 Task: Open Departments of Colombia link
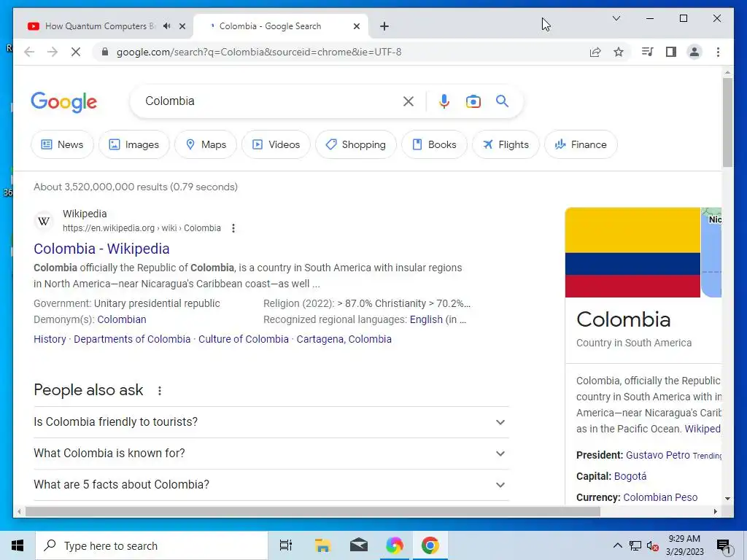pos(132,339)
